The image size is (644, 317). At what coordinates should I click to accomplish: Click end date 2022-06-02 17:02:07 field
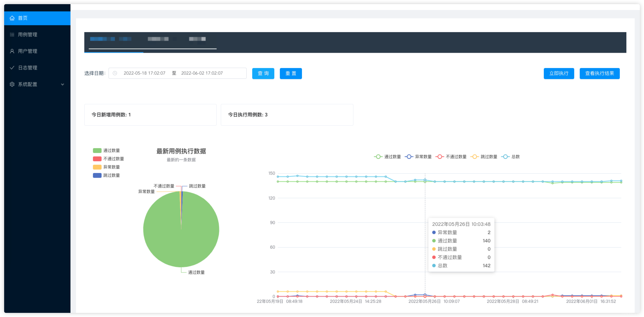[202, 73]
